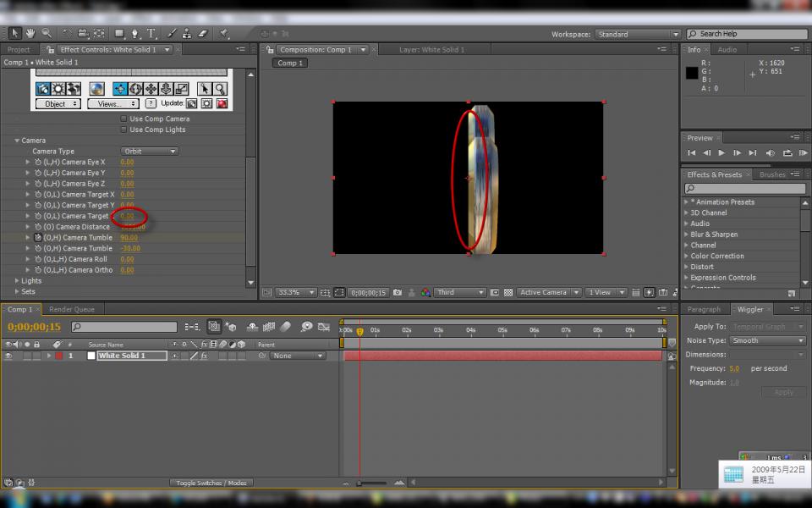Click the Motion Blur enable icon in timeline
The image size is (812, 508).
pyautogui.click(x=286, y=327)
